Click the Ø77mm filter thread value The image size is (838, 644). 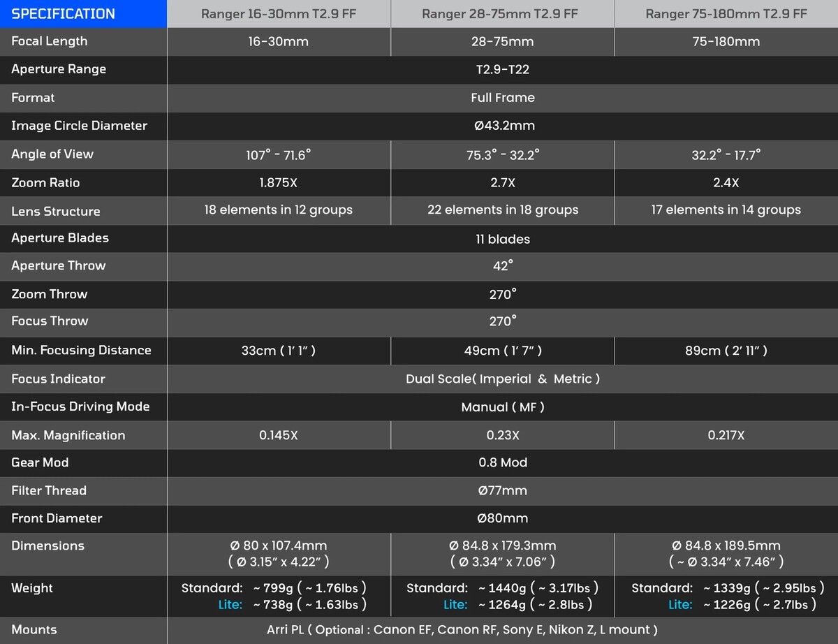(x=502, y=490)
